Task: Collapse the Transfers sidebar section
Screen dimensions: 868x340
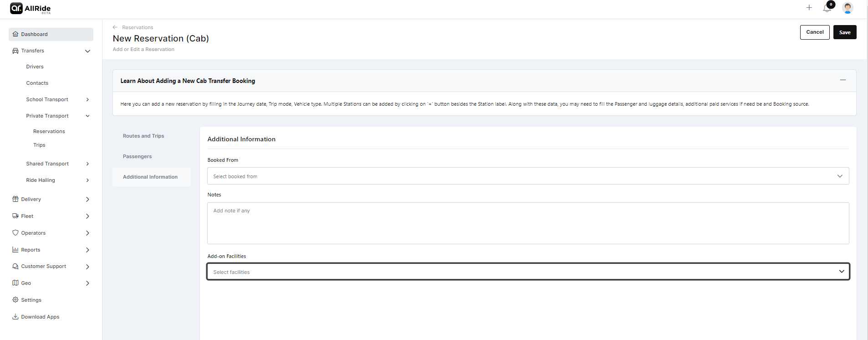Action: coord(87,51)
